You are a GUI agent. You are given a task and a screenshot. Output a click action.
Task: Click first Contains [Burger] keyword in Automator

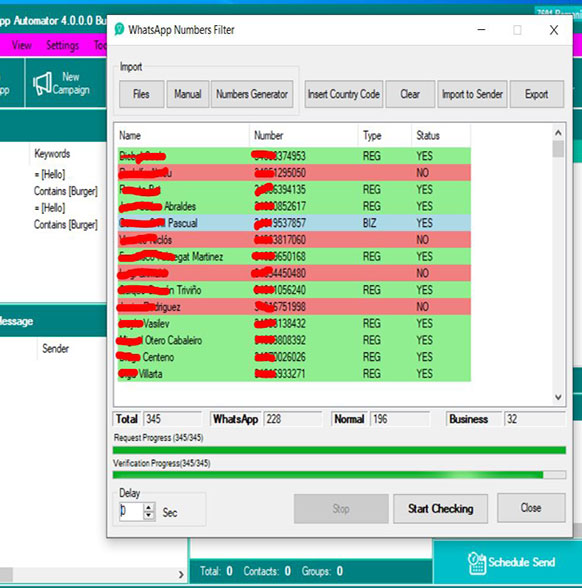pos(66,191)
